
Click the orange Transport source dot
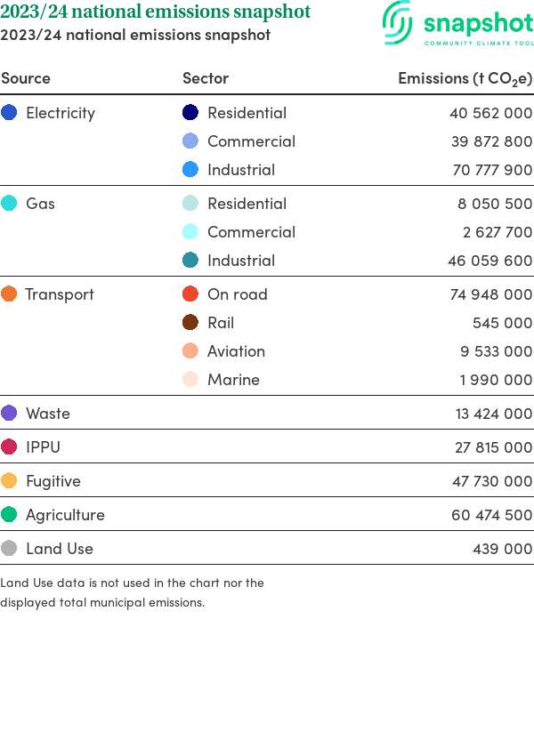10,294
